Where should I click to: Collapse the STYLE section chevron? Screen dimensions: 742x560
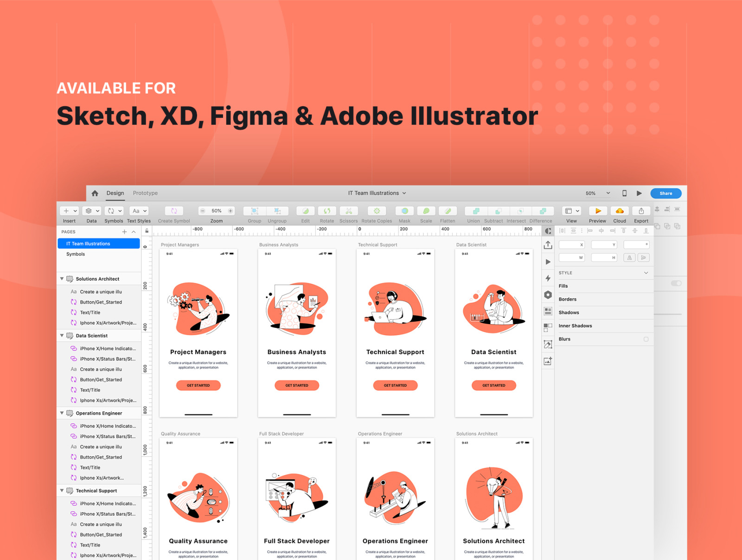point(646,273)
